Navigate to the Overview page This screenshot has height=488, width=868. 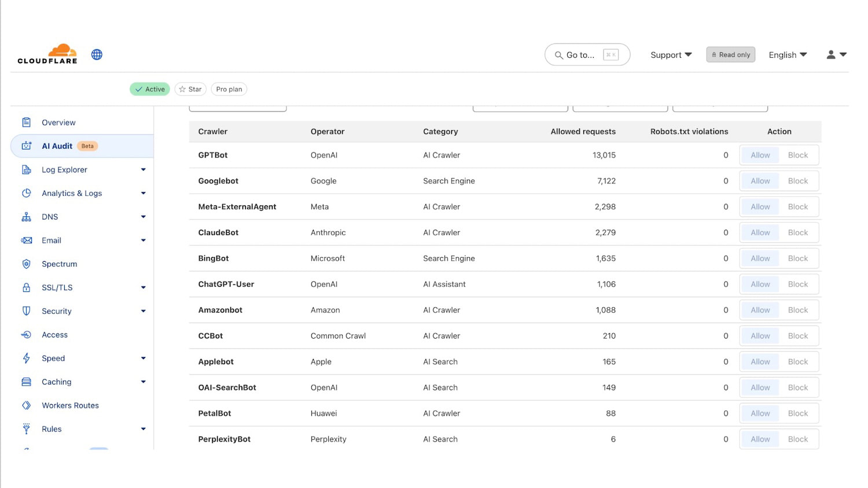coord(58,122)
